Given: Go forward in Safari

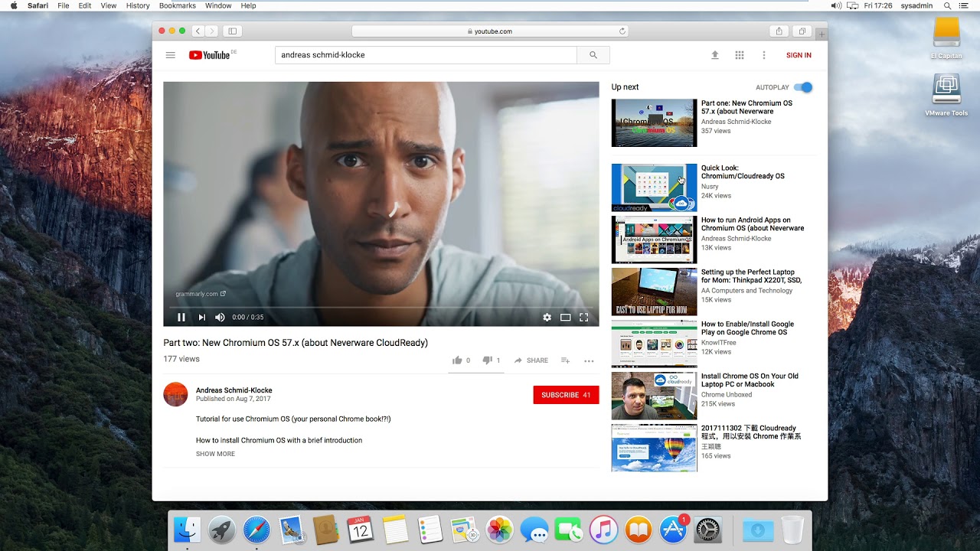Looking at the screenshot, I should point(211,31).
